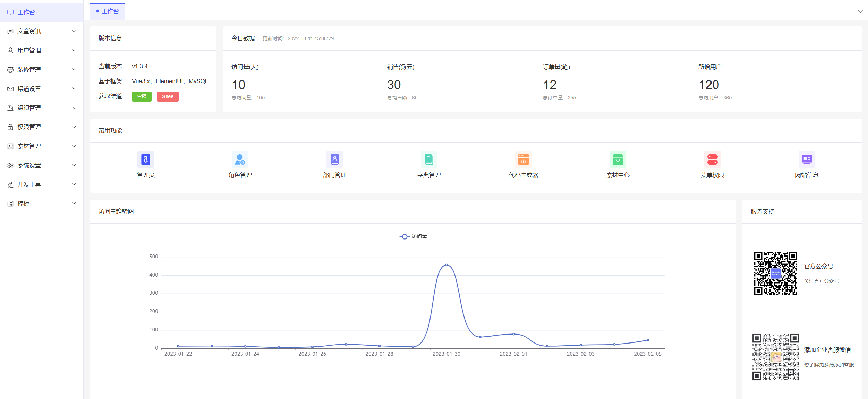Open the 素材中心 shortcut icon
Screen dimensions: 868x399
click(618, 159)
